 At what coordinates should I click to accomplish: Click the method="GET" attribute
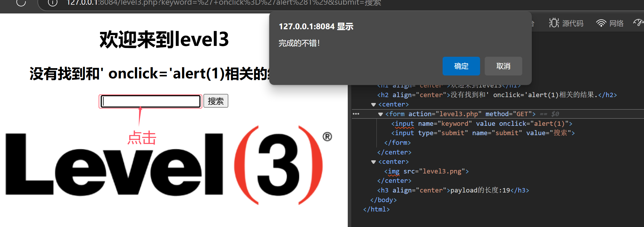click(509, 114)
